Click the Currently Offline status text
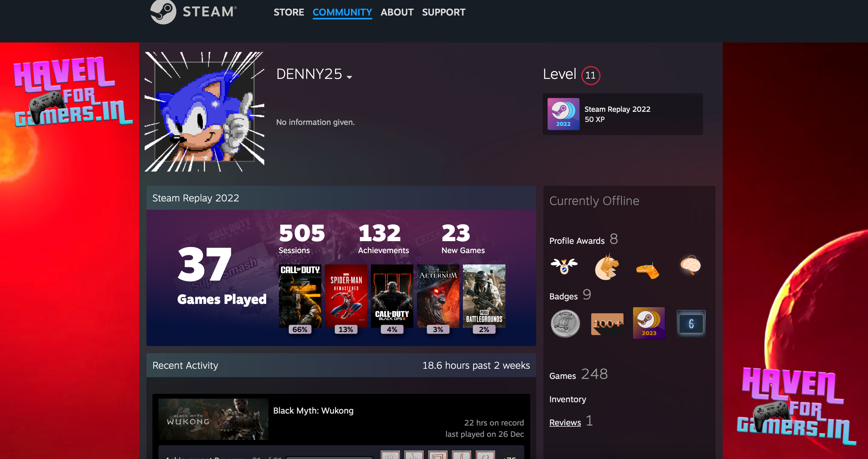This screenshot has width=868, height=459. (594, 201)
